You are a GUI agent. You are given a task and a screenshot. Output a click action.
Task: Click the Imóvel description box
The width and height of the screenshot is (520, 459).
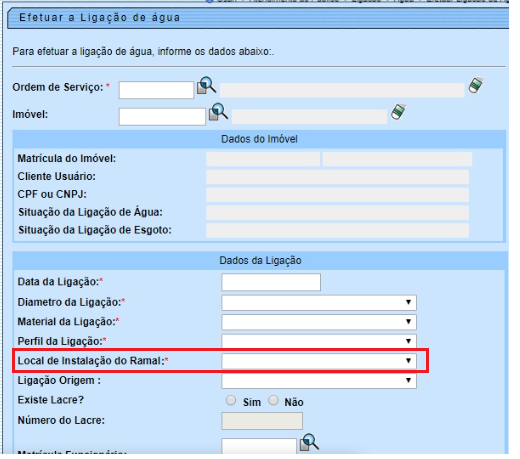coord(309,117)
